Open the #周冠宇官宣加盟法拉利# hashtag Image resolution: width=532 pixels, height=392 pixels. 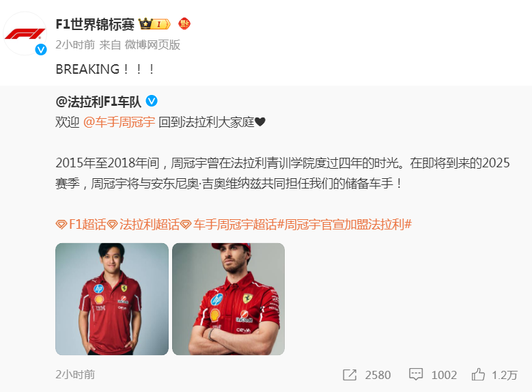(x=344, y=224)
